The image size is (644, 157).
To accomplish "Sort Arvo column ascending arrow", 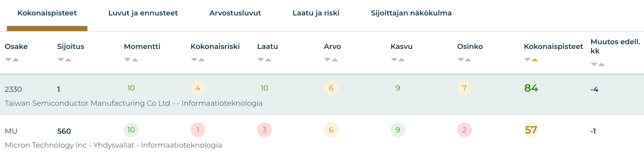I will pyautogui.click(x=335, y=60).
